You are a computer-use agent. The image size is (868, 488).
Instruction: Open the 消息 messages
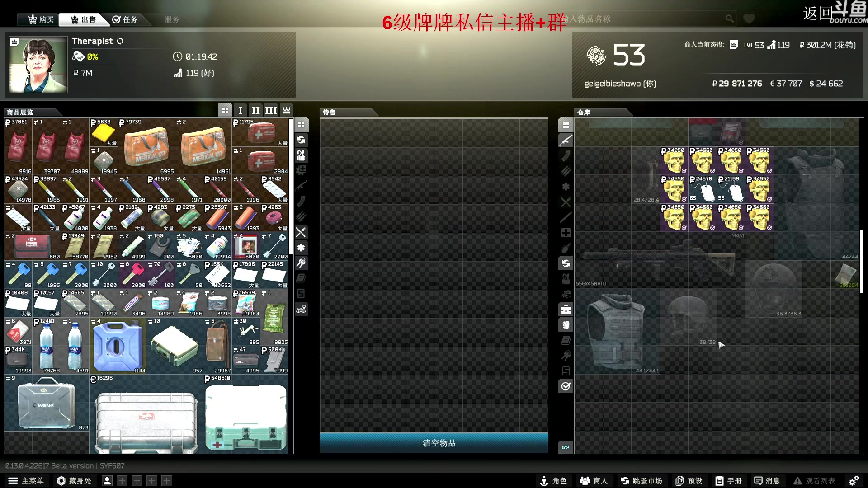(x=767, y=481)
